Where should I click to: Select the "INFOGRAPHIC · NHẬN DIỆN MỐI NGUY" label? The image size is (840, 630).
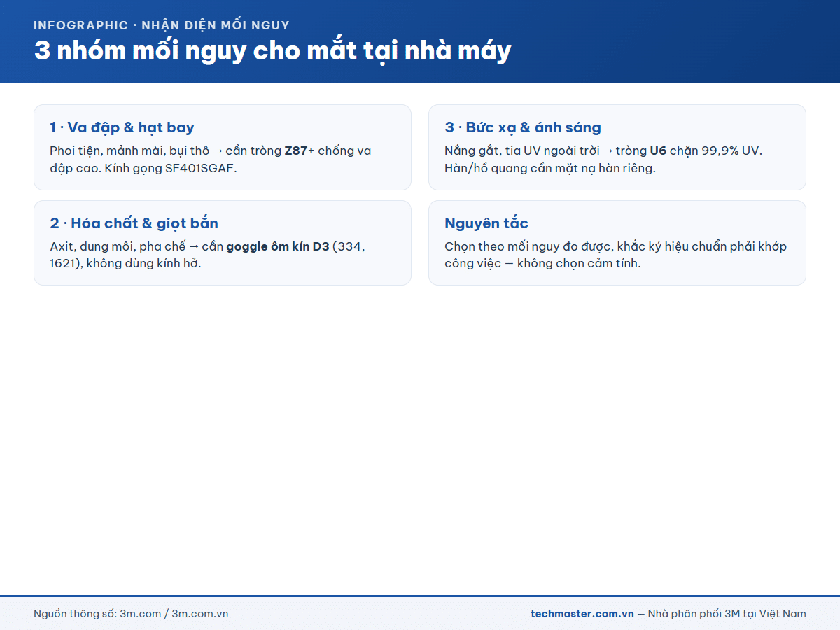coord(162,25)
